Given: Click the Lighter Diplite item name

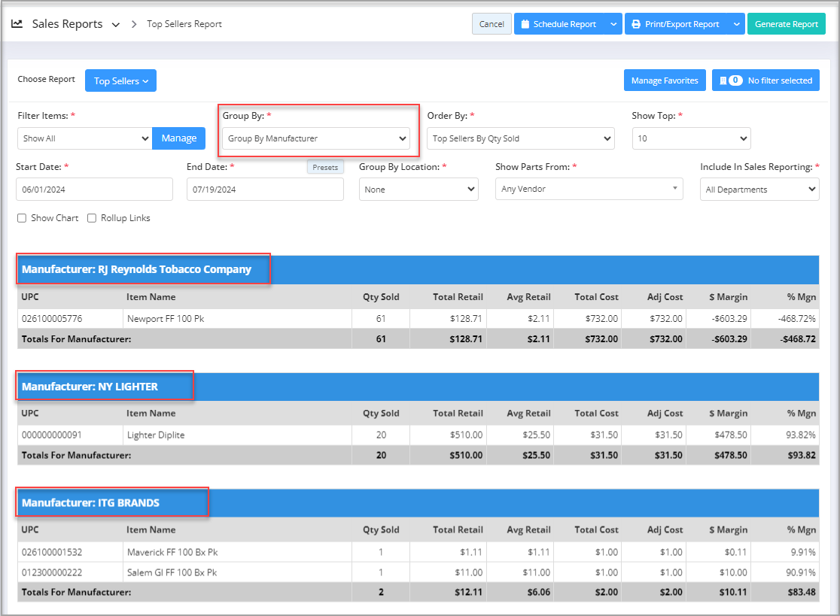Looking at the screenshot, I should pyautogui.click(x=156, y=435).
